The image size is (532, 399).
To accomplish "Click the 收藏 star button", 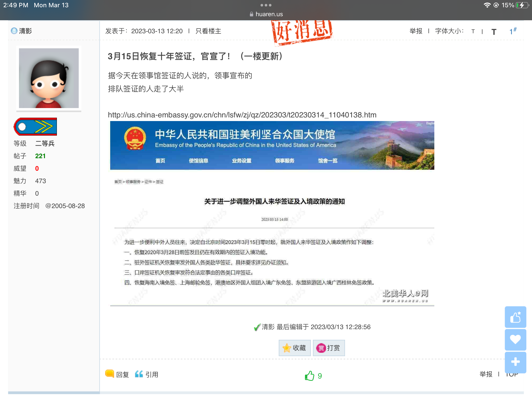I will (295, 348).
